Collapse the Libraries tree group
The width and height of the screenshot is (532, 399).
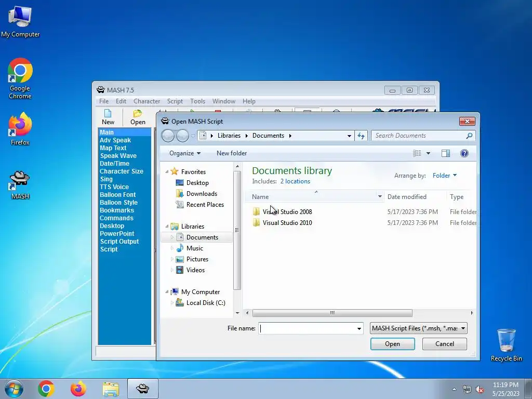(x=167, y=227)
